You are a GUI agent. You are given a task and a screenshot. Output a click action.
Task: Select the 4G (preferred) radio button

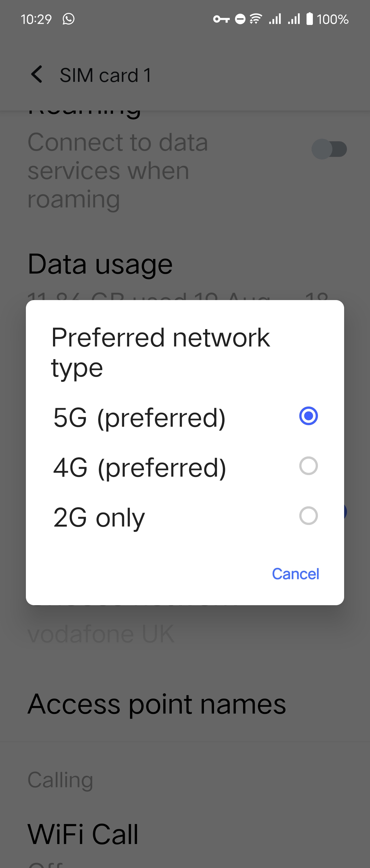point(308,466)
